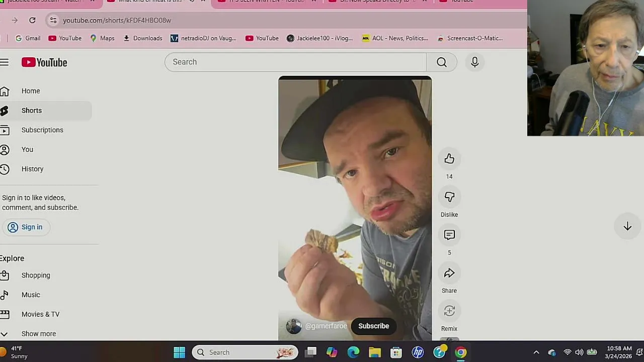Open the volume control in the tray

tap(579, 352)
